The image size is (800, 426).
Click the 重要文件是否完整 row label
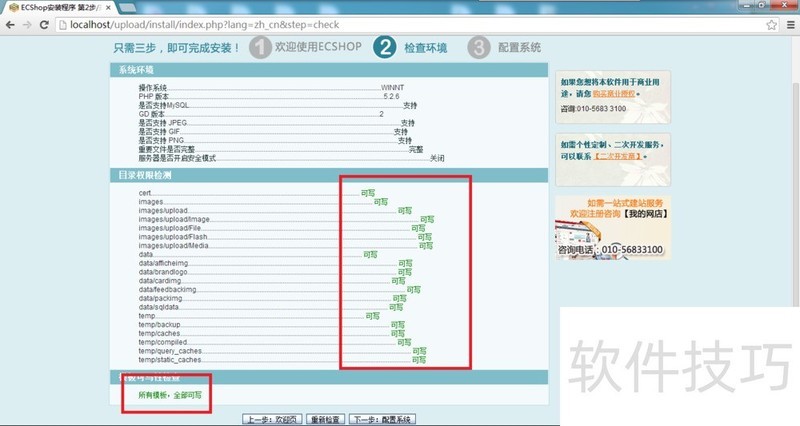point(166,149)
